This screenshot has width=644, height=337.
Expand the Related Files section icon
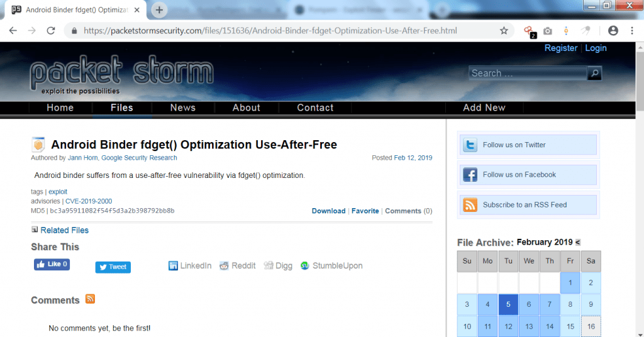35,229
